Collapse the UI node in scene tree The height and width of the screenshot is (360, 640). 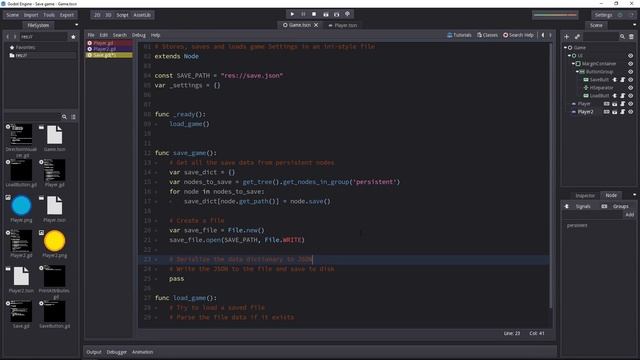pos(569,56)
